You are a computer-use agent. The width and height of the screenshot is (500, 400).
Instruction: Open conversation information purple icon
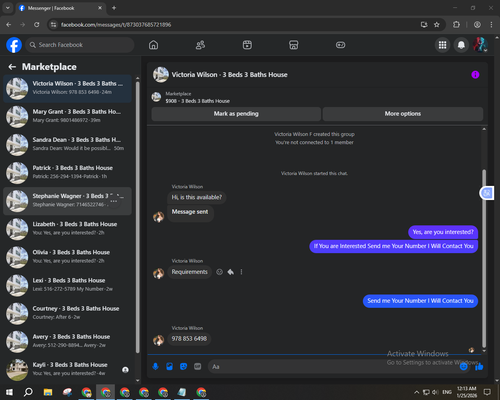pyautogui.click(x=475, y=75)
